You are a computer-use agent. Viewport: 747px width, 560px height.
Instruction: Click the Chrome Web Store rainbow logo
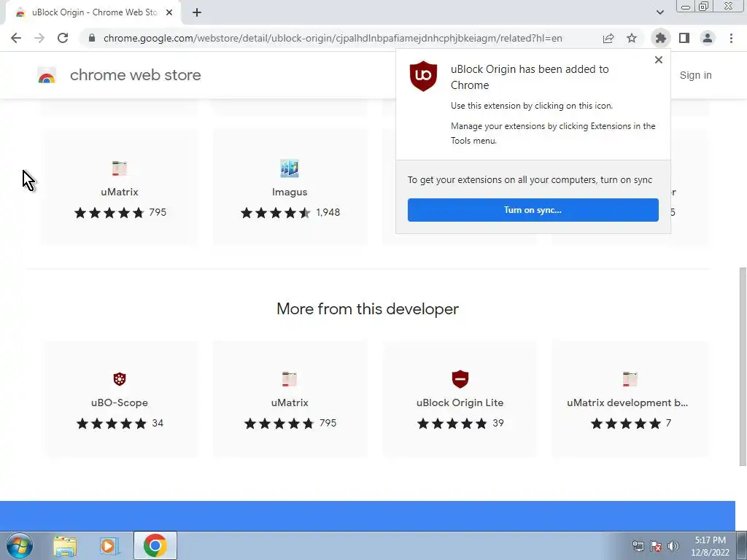click(x=47, y=75)
